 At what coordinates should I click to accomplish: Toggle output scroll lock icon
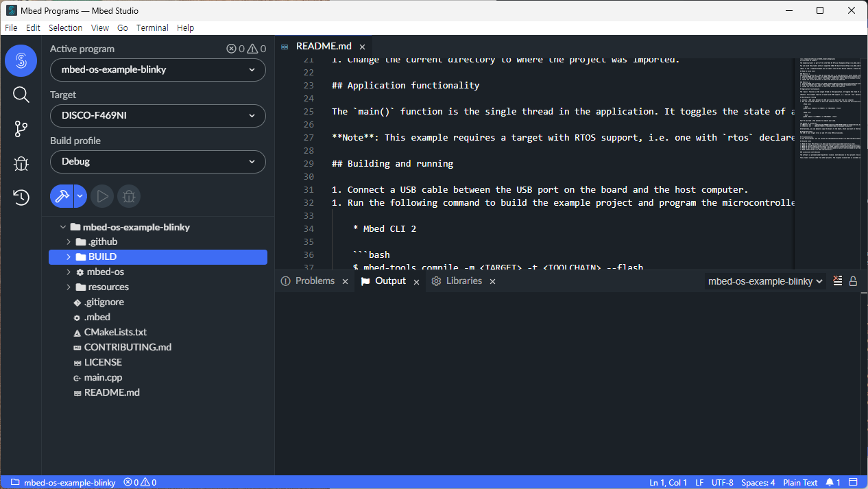(853, 281)
